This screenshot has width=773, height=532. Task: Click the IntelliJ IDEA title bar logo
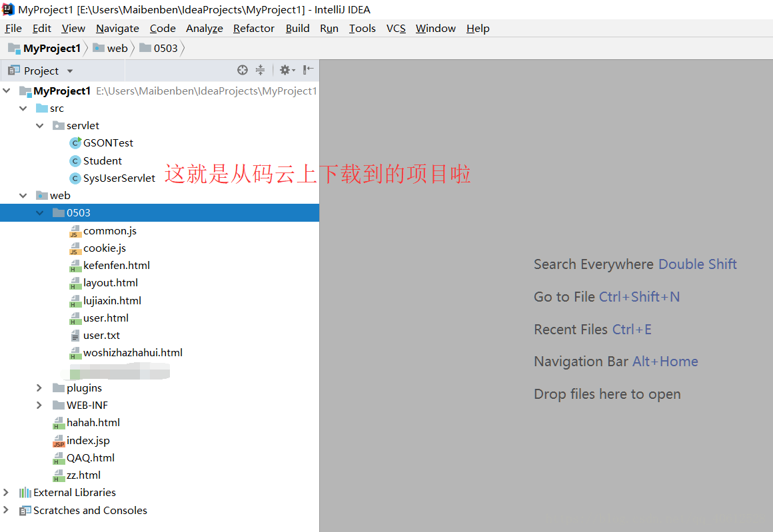9,9
